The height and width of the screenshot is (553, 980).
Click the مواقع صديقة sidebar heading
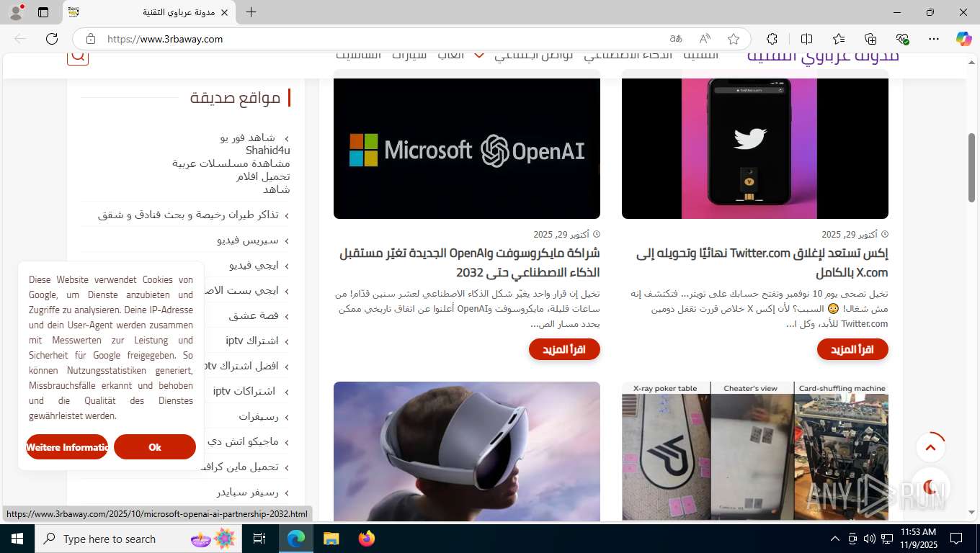[x=235, y=98]
